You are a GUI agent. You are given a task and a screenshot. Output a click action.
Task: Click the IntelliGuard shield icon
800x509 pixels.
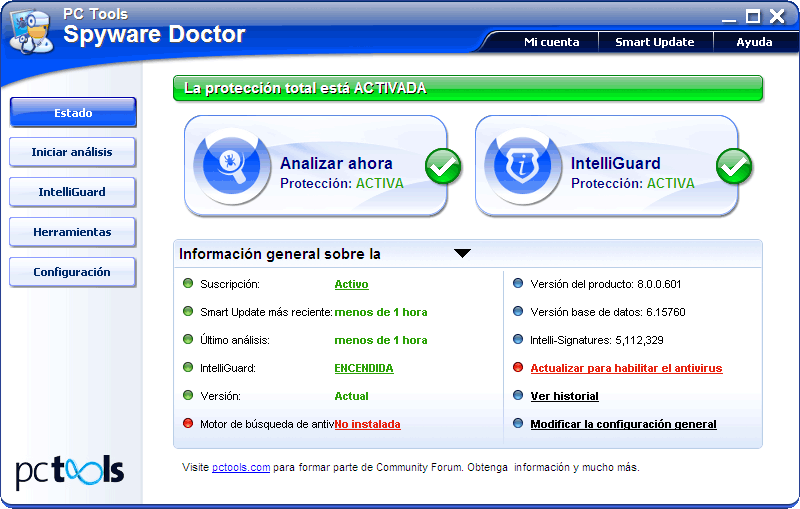tap(523, 165)
